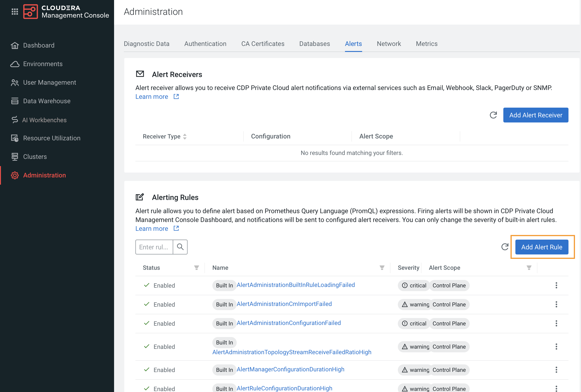Click the rule name search field
This screenshot has width=581, height=392.
[x=154, y=247]
